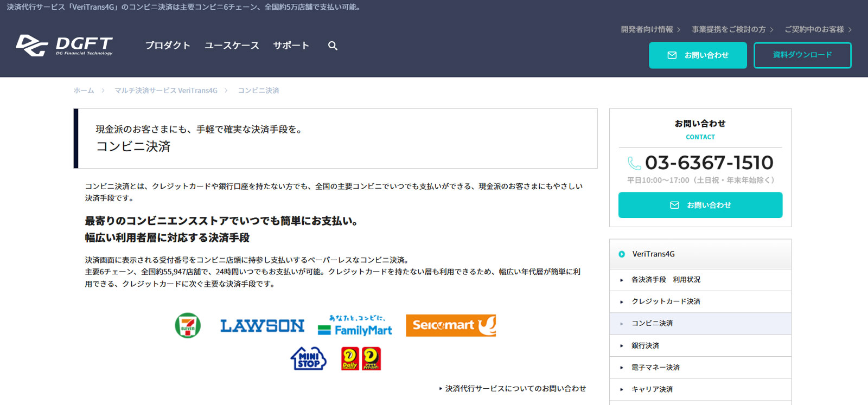Screen dimensions: 868x405
Task: Open the サポート menu
Action: pyautogui.click(x=291, y=46)
